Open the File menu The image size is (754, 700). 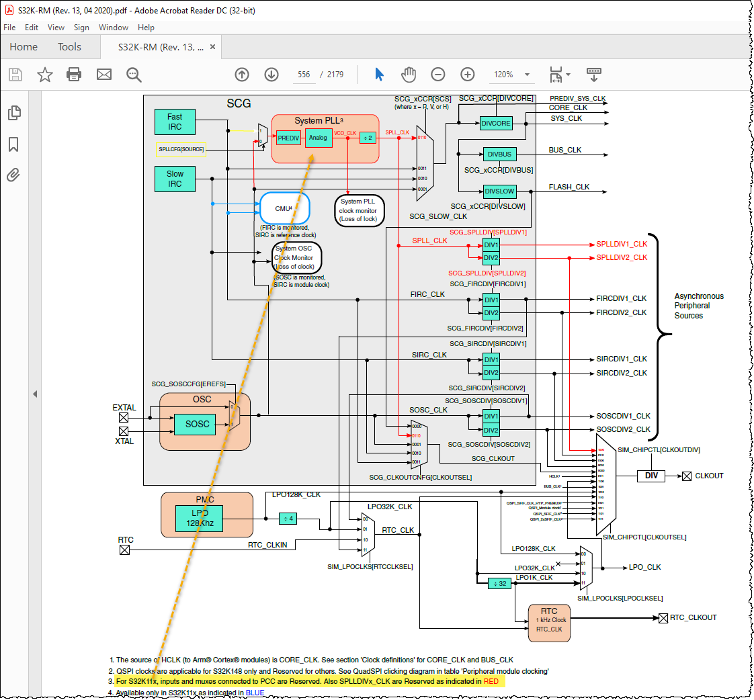9,28
